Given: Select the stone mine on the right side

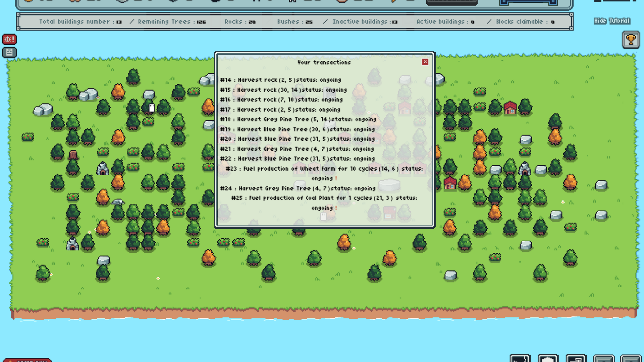Looking at the screenshot, I should click(x=525, y=169).
